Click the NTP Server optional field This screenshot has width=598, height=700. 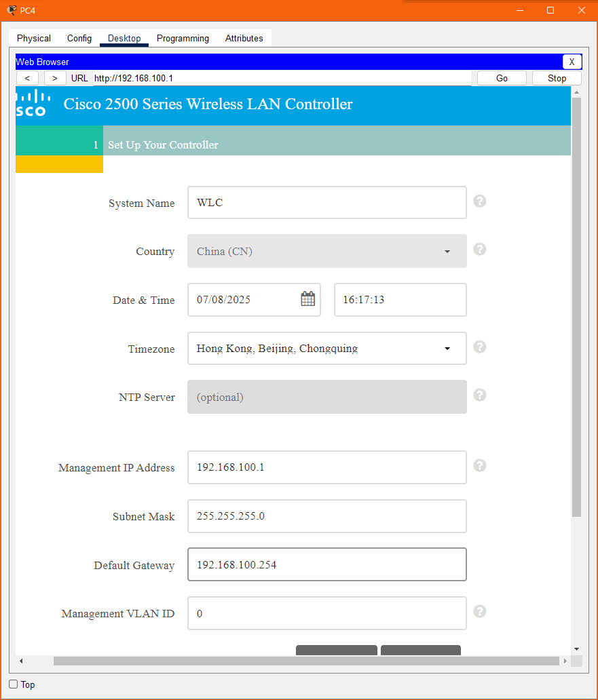point(327,397)
